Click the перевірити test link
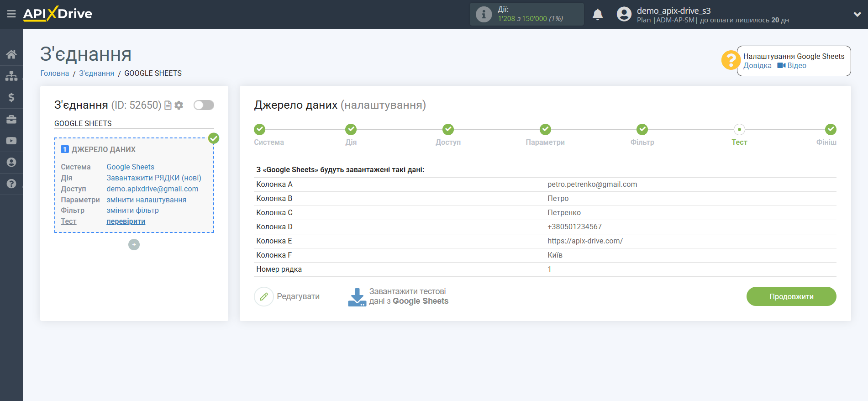868x401 pixels. (126, 222)
